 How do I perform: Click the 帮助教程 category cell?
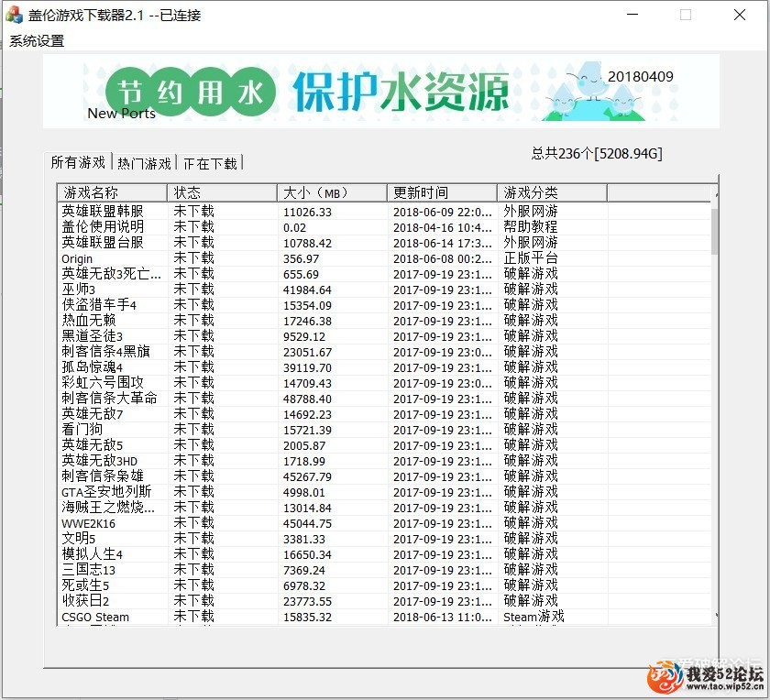(x=531, y=227)
